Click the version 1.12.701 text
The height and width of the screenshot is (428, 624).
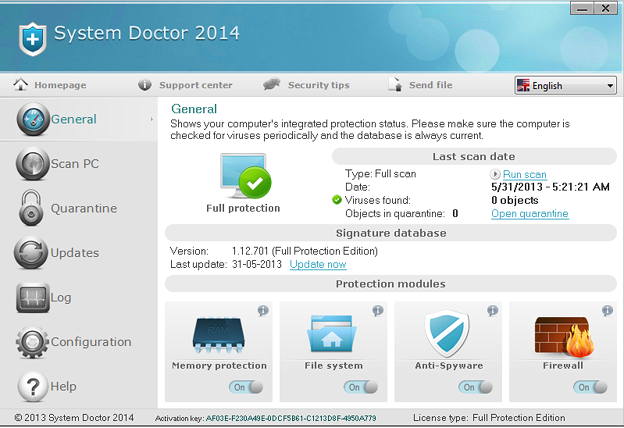point(305,251)
